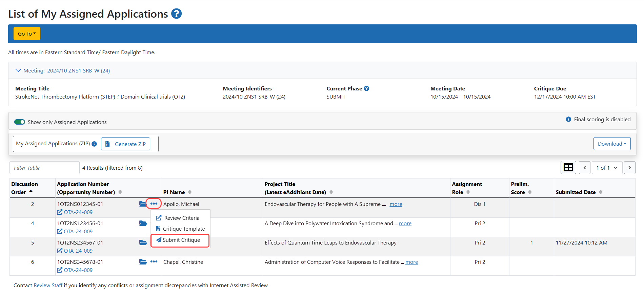Click more link for Endovascular Therapy title
644x297 pixels.
396,204
